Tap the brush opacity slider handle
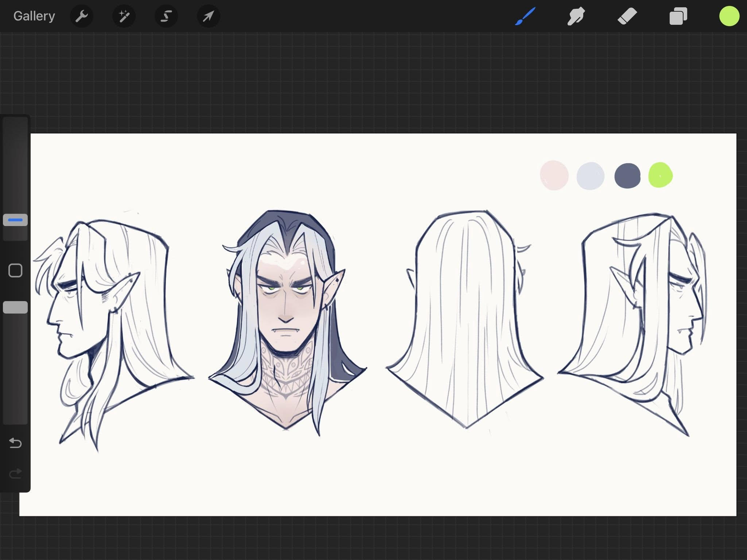The image size is (747, 560). point(15,307)
